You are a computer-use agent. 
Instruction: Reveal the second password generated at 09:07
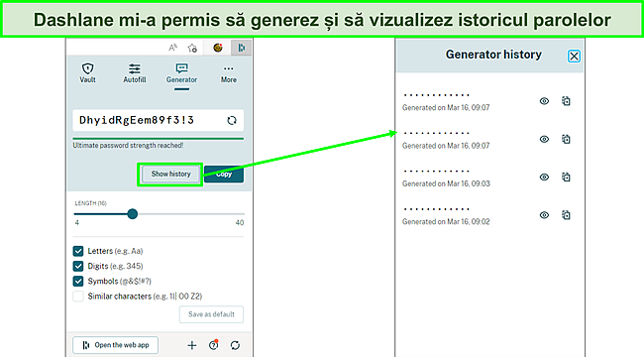(x=544, y=139)
